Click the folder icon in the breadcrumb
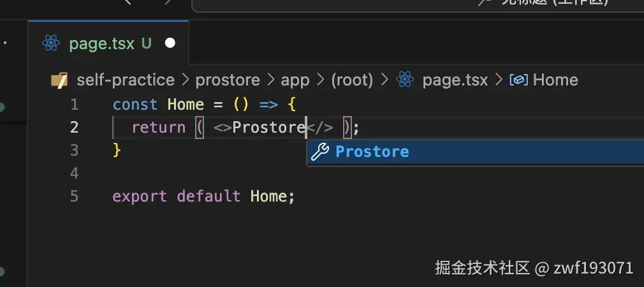644x287 pixels. click(59, 80)
